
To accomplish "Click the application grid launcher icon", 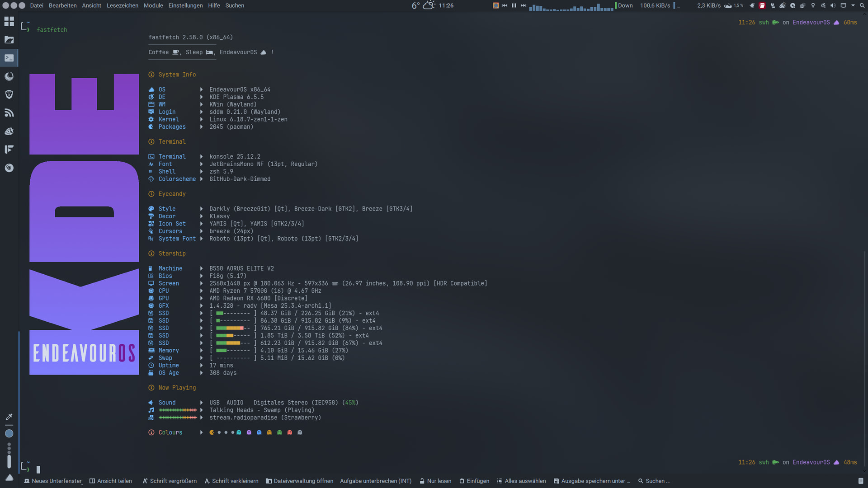I will [x=9, y=21].
